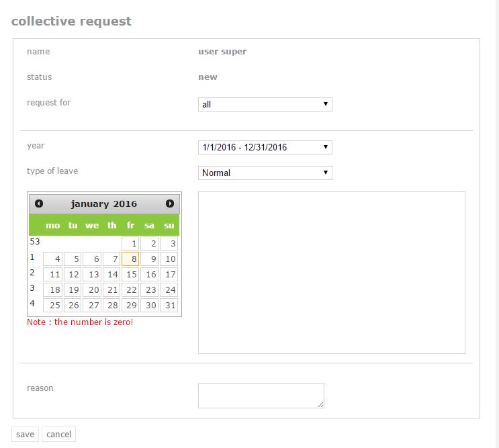The height and width of the screenshot is (448, 499).
Task: Pick January 4 date cell
Action: [x=52, y=259]
